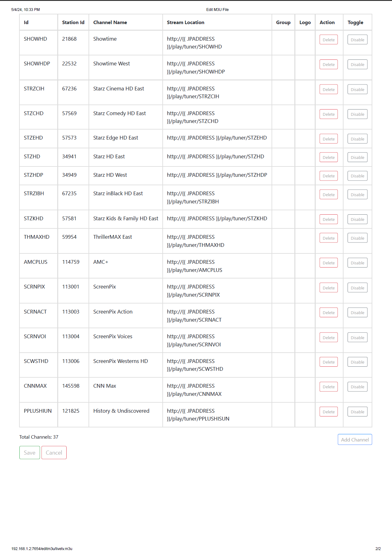Click the Add Channel button
Viewport: 392px width, 556px height.
tap(355, 440)
